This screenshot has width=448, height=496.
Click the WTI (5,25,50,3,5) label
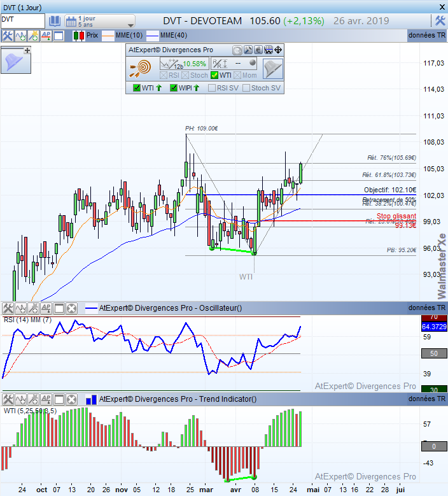click(30, 411)
